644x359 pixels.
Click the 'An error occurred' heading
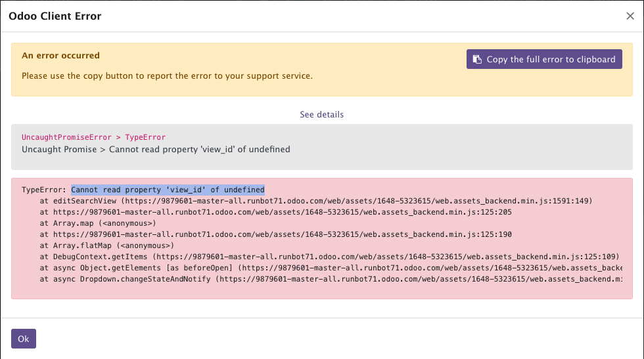(x=60, y=55)
